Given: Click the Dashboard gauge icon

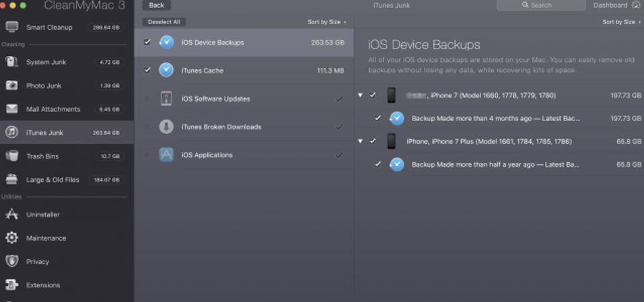Looking at the screenshot, I should (x=636, y=5).
